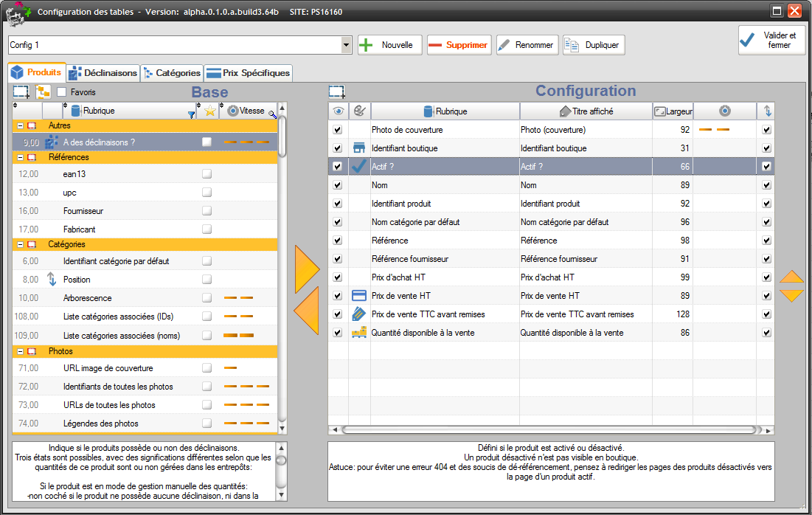Screen dimensions: 812x515
Task: Select Légendes des photos row
Action: (145, 424)
